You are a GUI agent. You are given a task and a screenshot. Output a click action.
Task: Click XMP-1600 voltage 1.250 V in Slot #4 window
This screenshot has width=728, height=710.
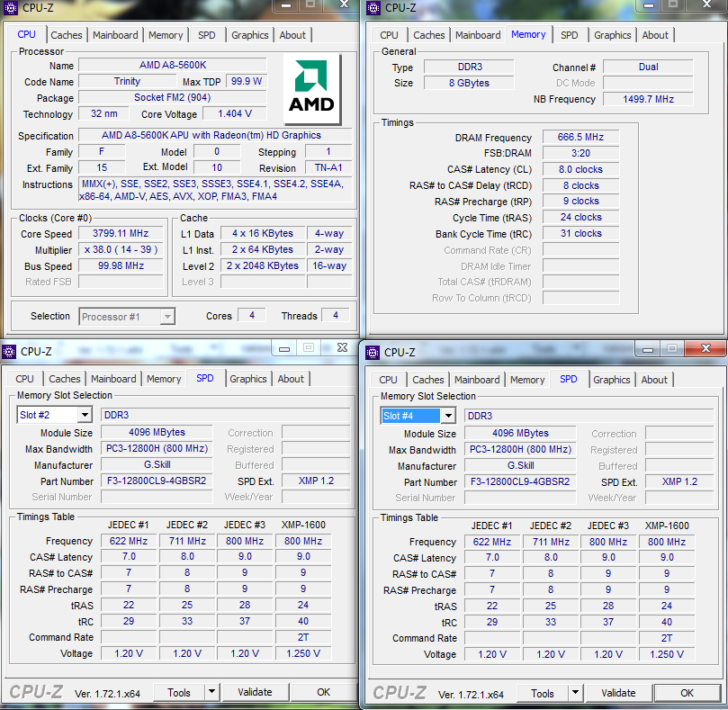[x=667, y=654]
